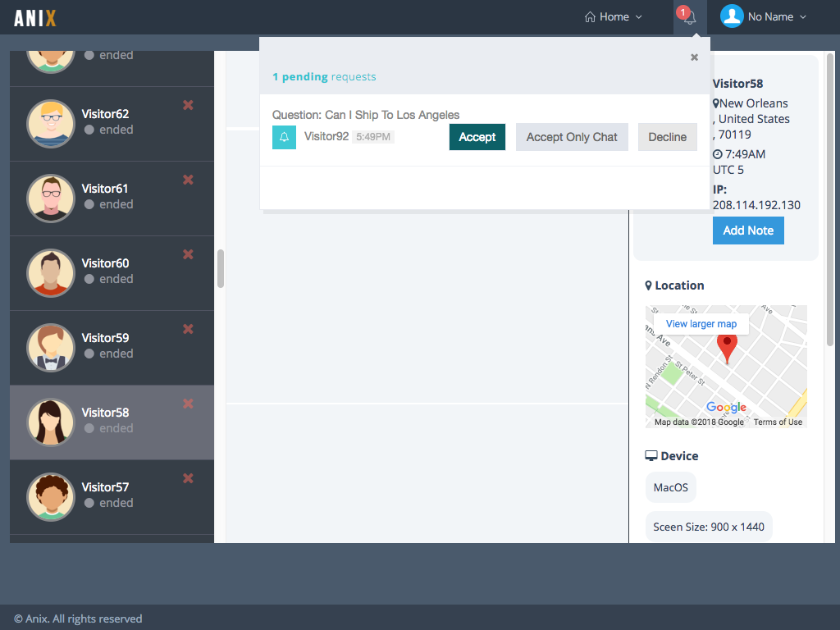
Task: Click the teal bell icon beside Visitor92
Action: (x=284, y=137)
